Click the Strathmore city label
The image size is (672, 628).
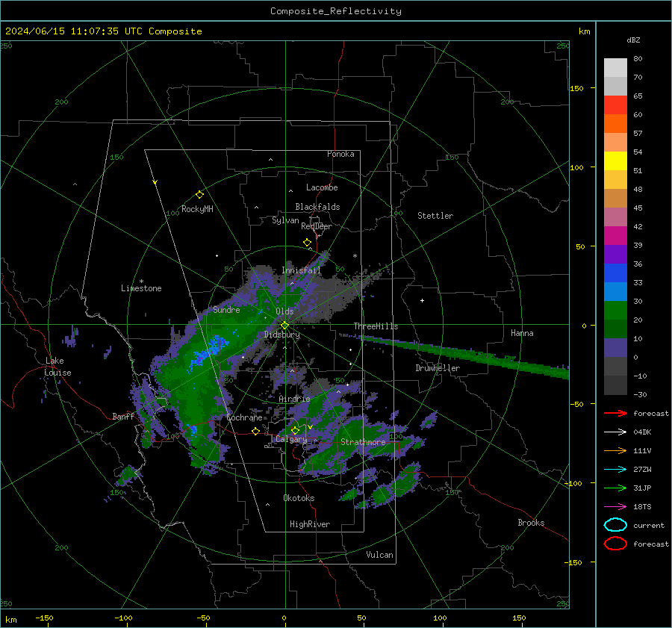point(363,442)
